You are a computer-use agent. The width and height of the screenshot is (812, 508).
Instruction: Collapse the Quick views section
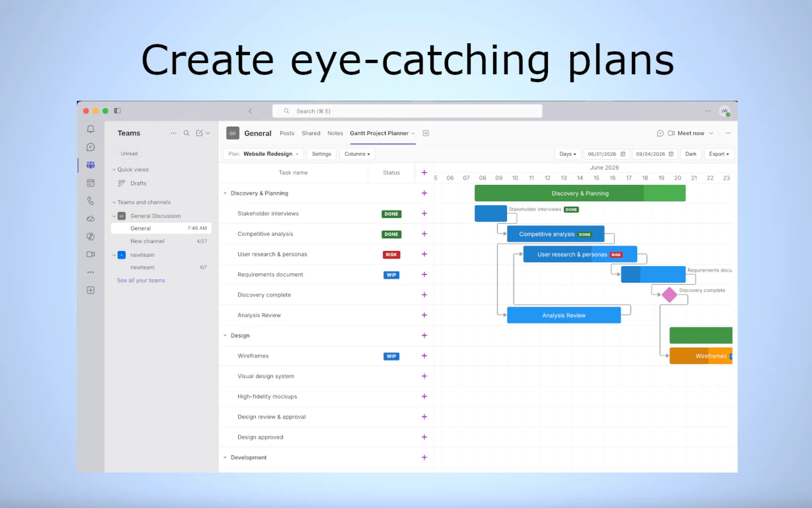[x=114, y=170]
